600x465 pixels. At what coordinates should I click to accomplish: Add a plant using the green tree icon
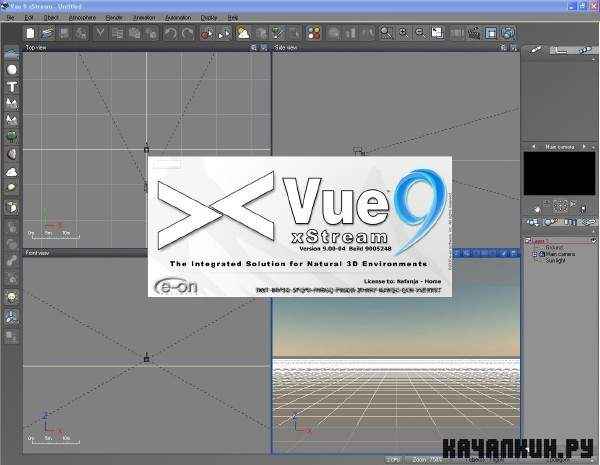pyautogui.click(x=12, y=136)
